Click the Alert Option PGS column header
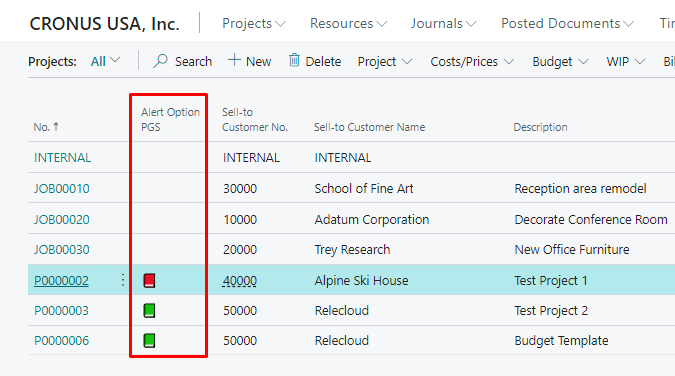 pyautogui.click(x=170, y=119)
